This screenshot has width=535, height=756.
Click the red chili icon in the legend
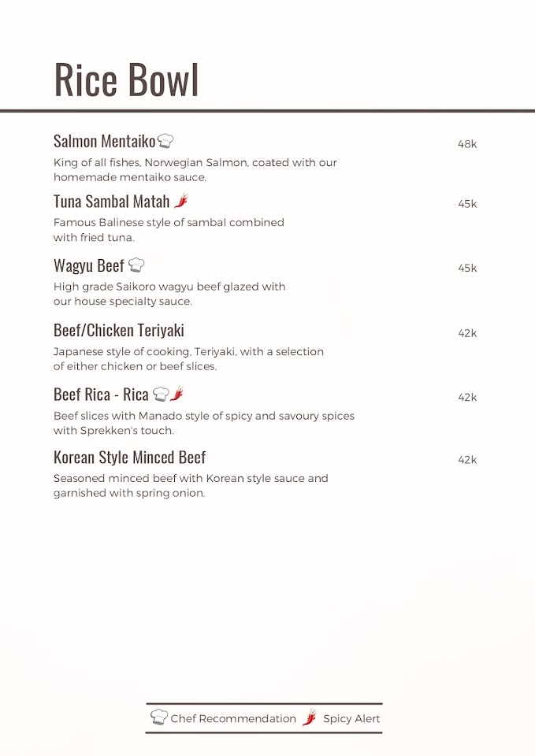pyautogui.click(x=310, y=717)
